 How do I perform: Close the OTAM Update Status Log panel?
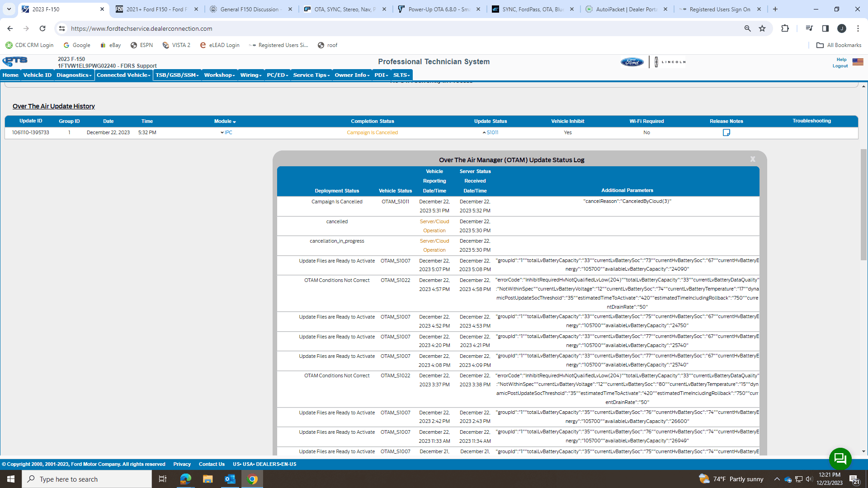753,159
